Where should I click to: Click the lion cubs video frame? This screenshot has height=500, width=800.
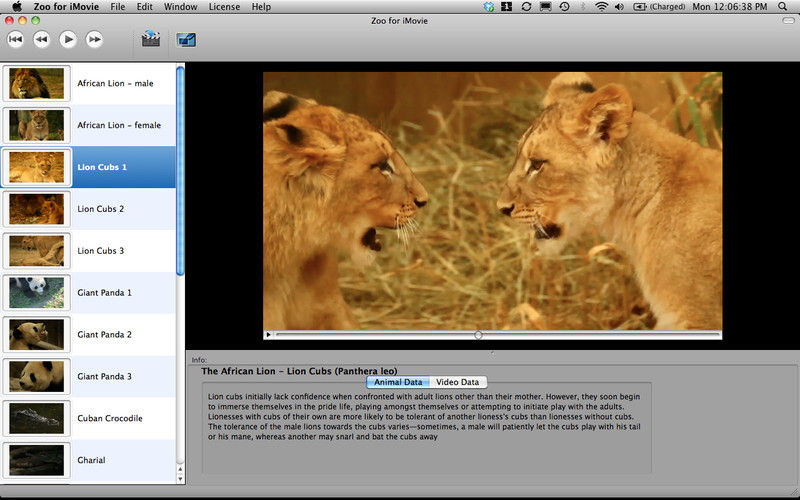[x=492, y=201]
